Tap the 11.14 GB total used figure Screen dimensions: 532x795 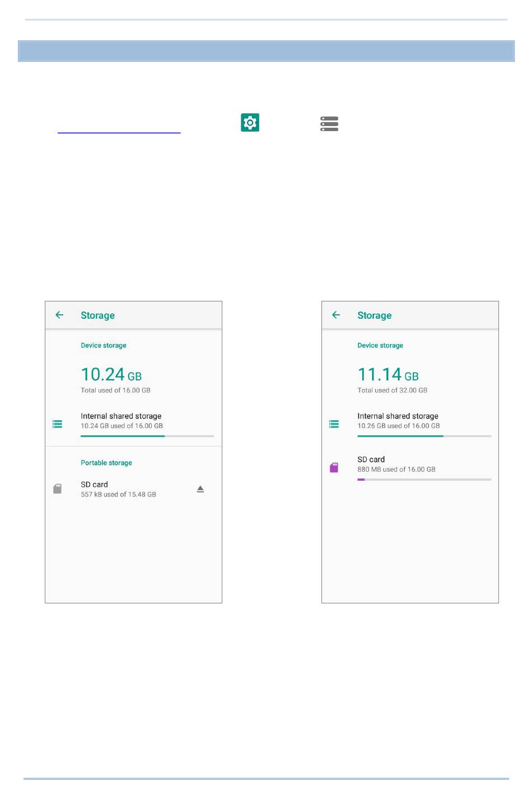point(388,374)
